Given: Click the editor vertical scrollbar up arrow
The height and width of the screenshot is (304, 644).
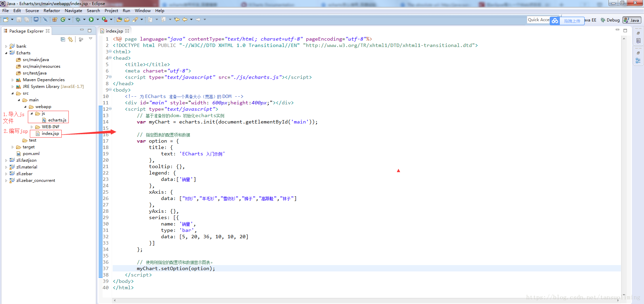Looking at the screenshot, I should (624, 39).
